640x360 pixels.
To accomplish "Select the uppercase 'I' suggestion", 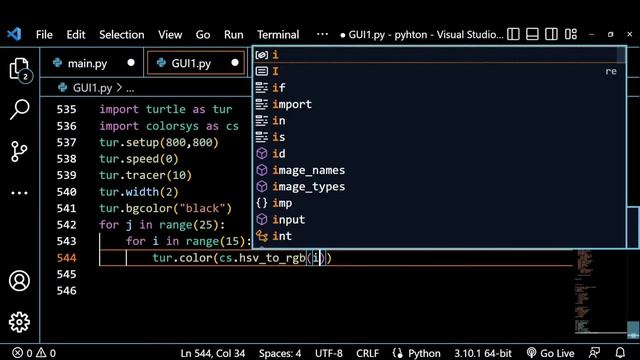I will [x=439, y=71].
